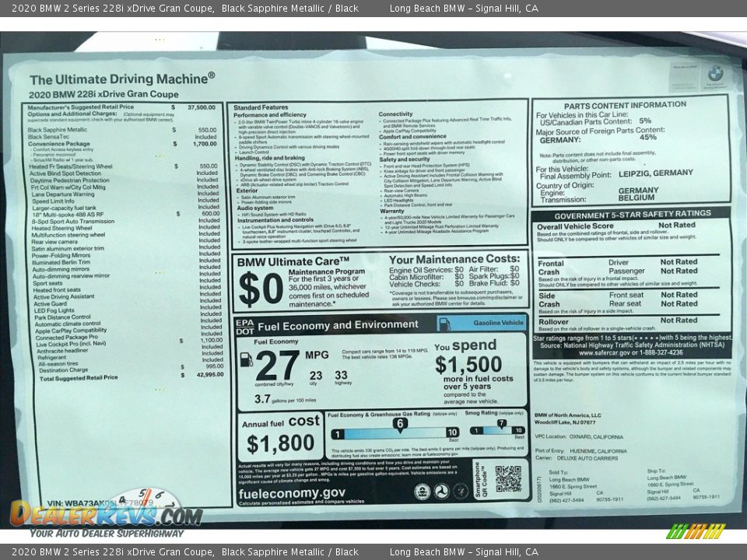Image resolution: width=747 pixels, height=560 pixels.
Task: Click the 'Comfort and convenience' subheading
Action: (412, 136)
